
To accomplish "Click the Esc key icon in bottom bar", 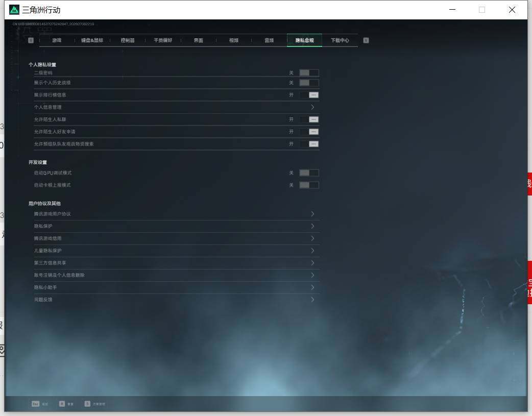I will pos(35,403).
